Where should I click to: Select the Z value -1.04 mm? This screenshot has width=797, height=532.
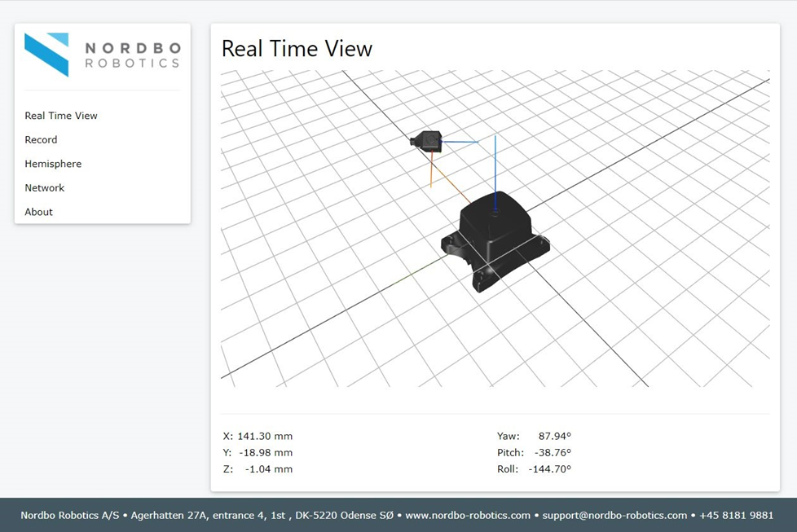(x=269, y=469)
